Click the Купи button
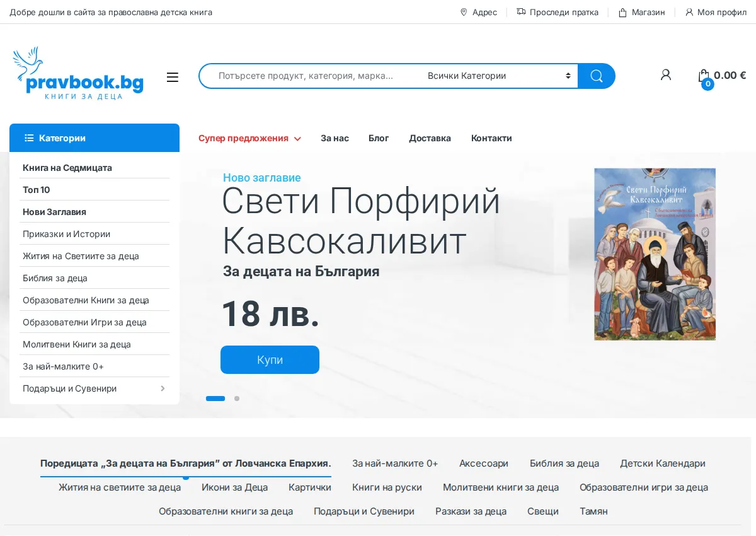Viewport: 756px width, 536px height. click(270, 360)
